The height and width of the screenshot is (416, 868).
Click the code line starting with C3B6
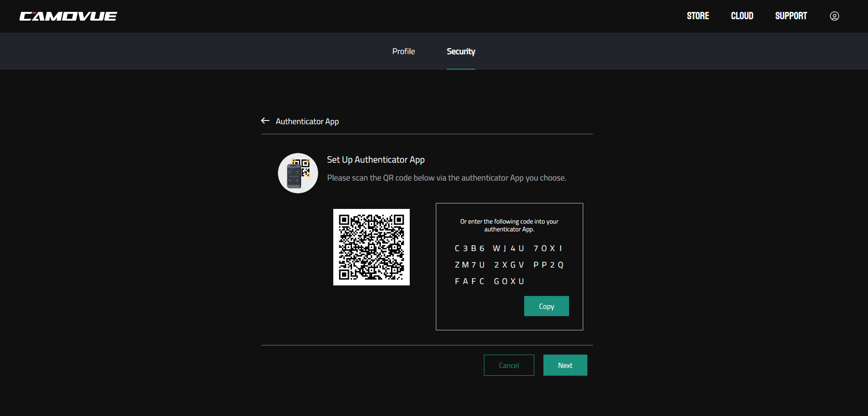point(509,248)
